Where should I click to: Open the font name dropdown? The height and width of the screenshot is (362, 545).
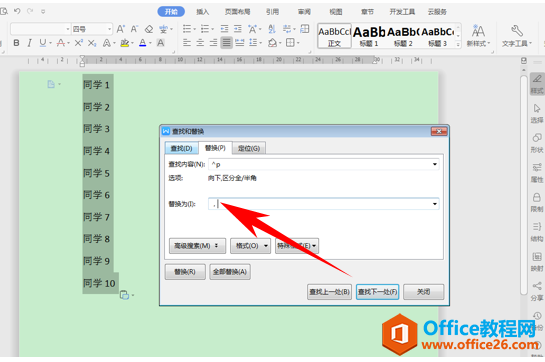[x=68, y=29]
